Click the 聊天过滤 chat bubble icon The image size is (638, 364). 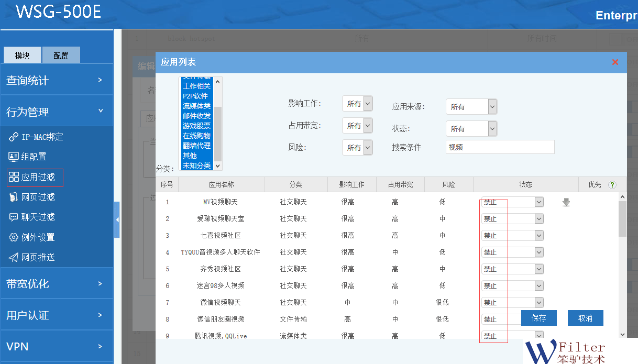[x=14, y=217]
